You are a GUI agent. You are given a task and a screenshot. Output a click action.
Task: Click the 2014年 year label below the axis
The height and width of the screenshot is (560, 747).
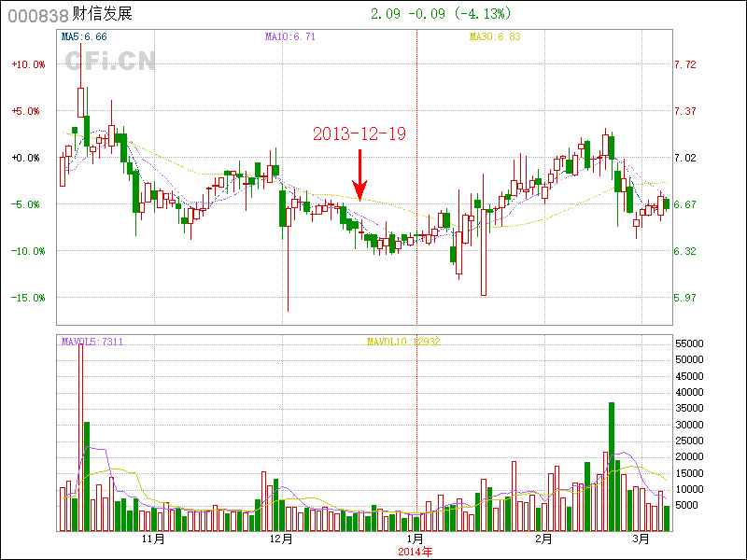click(416, 552)
